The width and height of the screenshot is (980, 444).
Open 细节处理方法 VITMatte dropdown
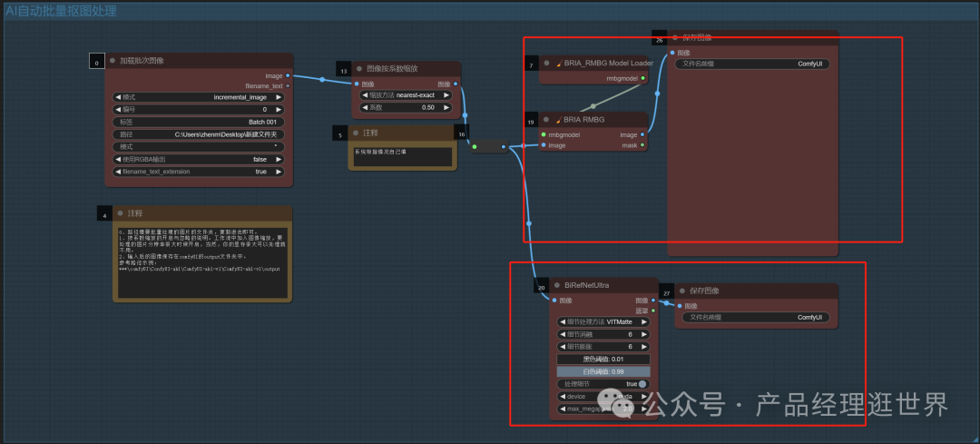(x=601, y=321)
